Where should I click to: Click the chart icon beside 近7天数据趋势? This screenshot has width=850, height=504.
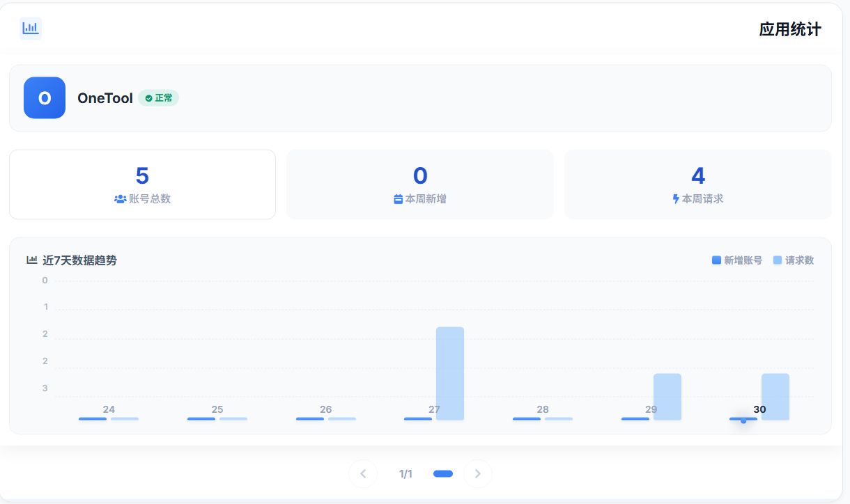(32, 260)
